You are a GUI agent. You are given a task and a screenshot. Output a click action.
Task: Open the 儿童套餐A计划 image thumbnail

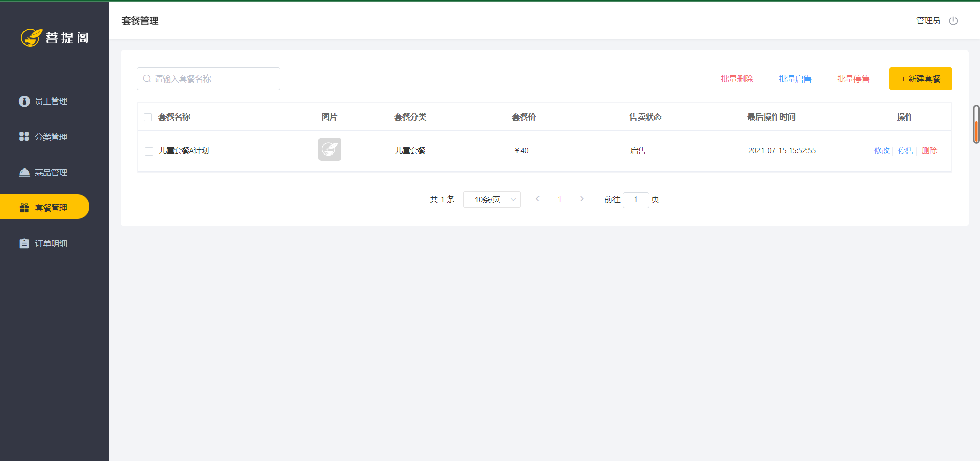pyautogui.click(x=330, y=149)
